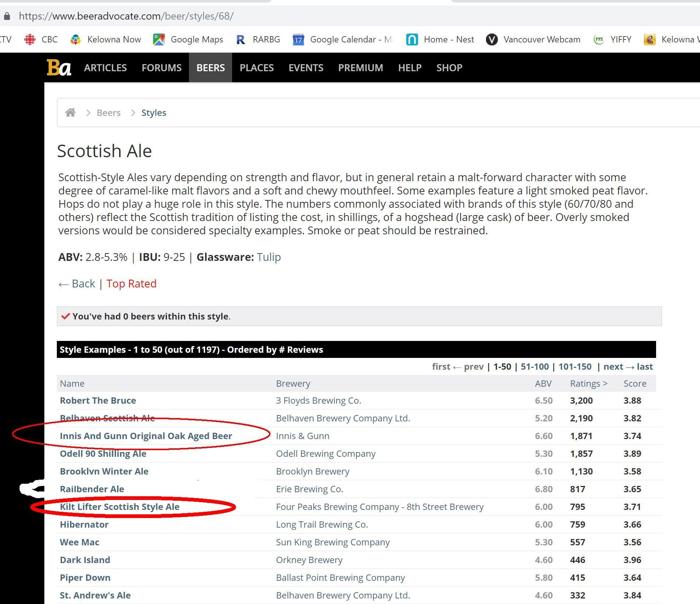Open the Odell 90 Shilling Ale beer
The width and height of the screenshot is (700, 604).
coord(103,453)
